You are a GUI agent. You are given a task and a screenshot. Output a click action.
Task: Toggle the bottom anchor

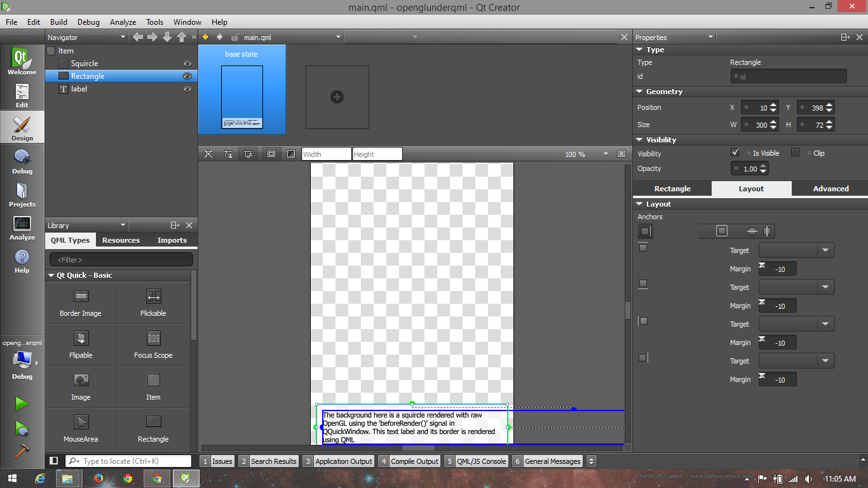pos(643,284)
